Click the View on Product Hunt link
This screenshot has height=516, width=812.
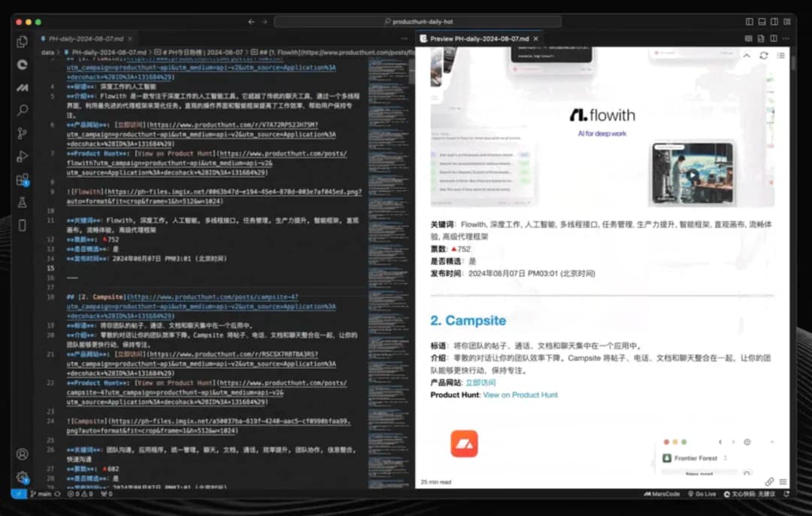click(x=520, y=395)
